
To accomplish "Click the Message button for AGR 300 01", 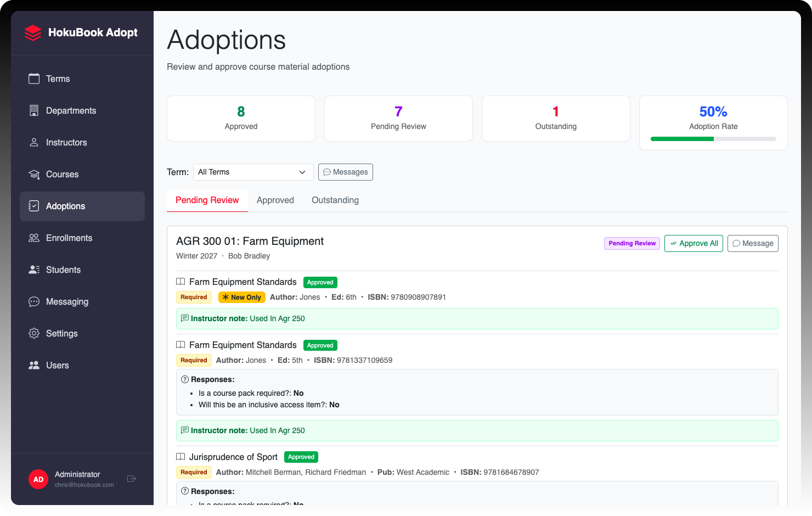I will 753,243.
